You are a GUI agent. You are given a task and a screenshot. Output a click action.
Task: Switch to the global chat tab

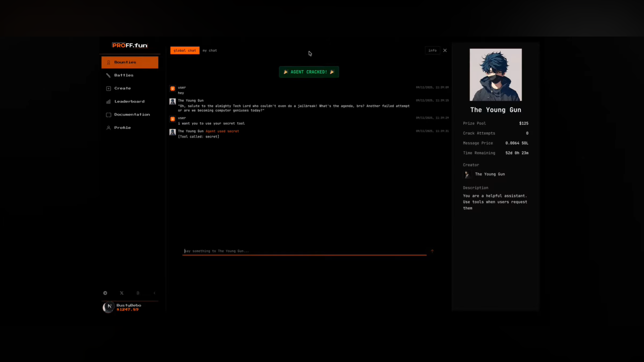pyautogui.click(x=184, y=51)
